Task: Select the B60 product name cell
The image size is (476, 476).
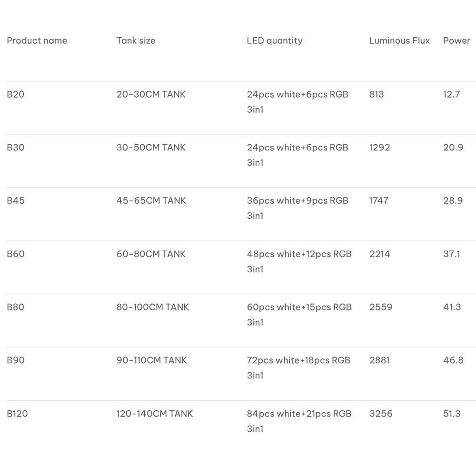Action: 16,254
